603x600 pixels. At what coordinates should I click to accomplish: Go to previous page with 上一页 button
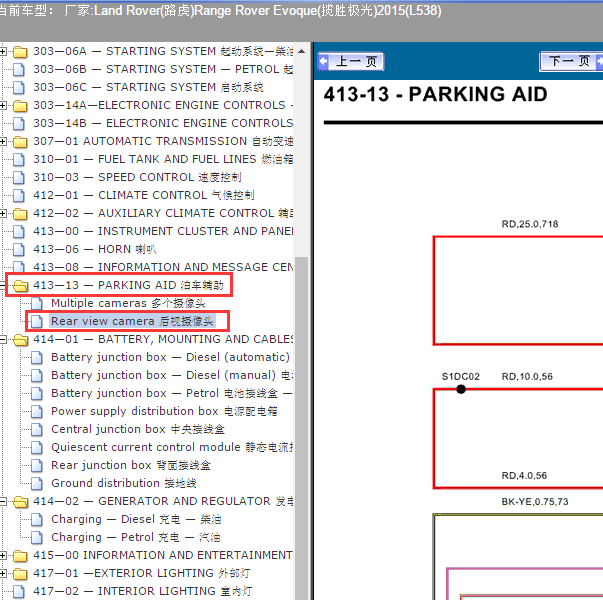tap(351, 62)
